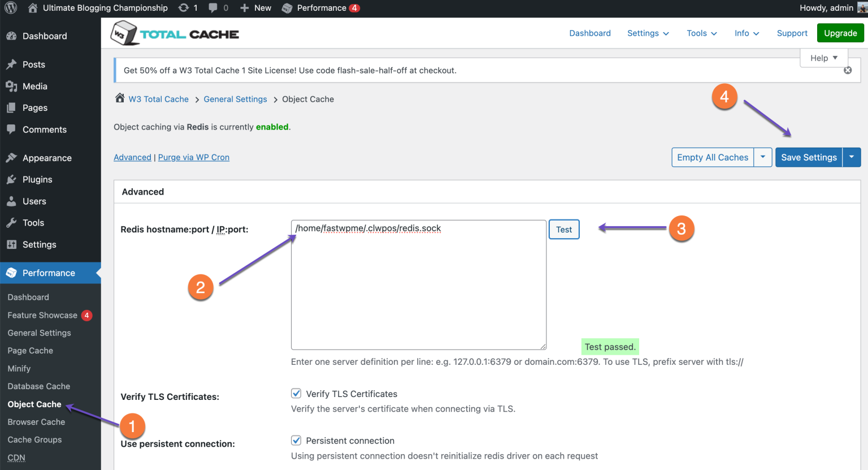Click the Test button next to Redis hostname
The width and height of the screenshot is (868, 470).
(563, 229)
